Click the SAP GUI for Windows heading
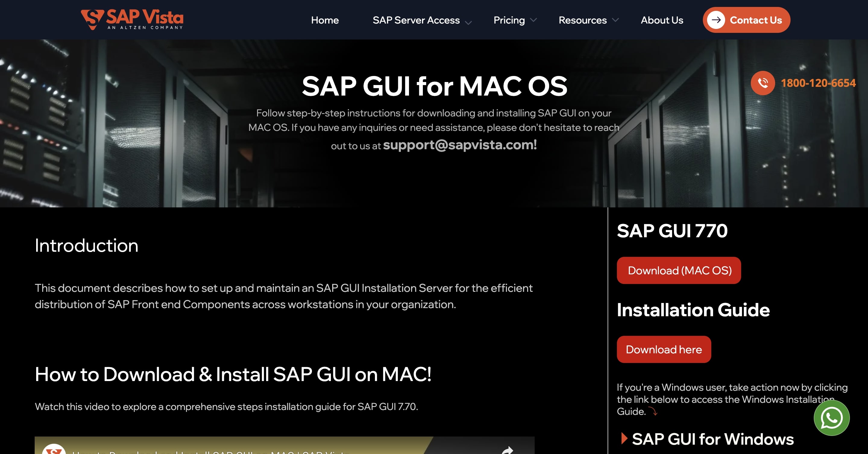 [713, 439]
